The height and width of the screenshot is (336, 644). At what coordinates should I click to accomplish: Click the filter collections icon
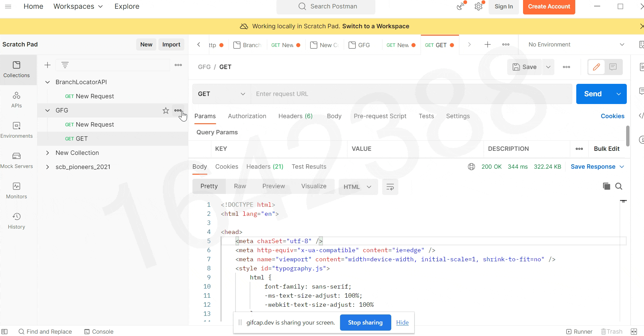[x=65, y=65]
